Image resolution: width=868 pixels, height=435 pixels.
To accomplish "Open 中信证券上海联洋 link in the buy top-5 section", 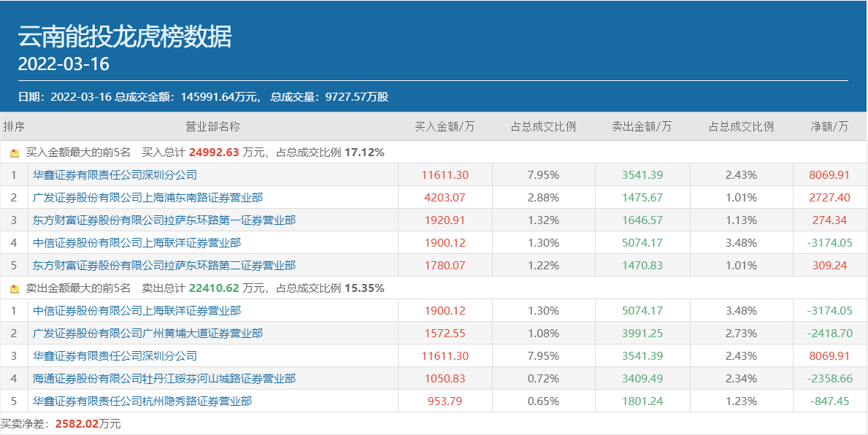I will [x=137, y=243].
